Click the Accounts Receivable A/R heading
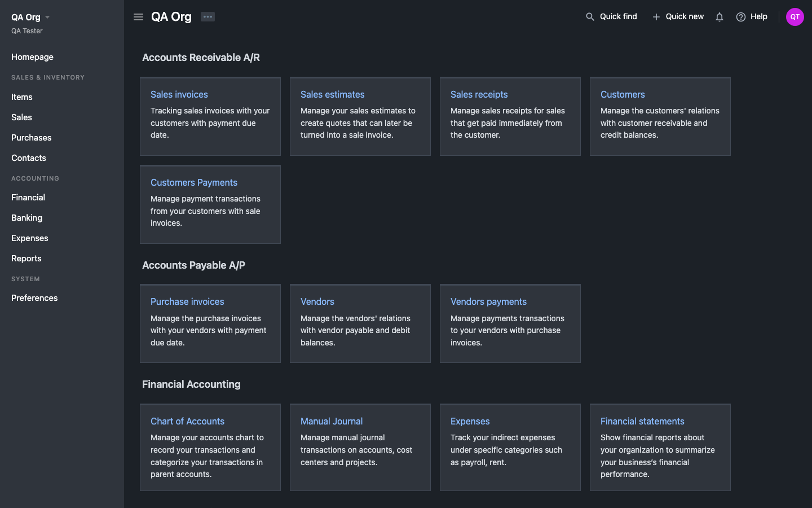 click(201, 58)
